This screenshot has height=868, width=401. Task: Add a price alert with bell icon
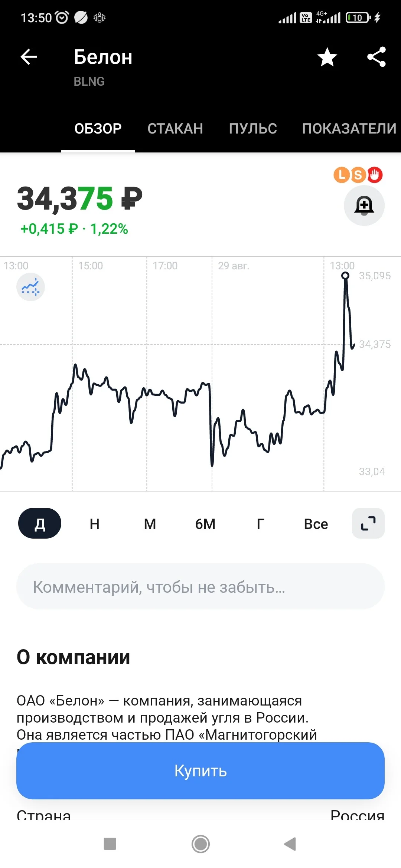364,206
